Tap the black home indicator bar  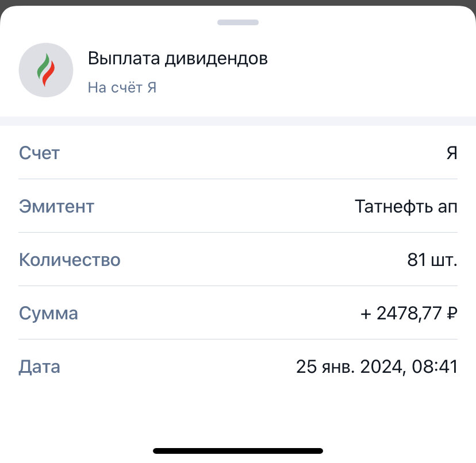coord(238,449)
